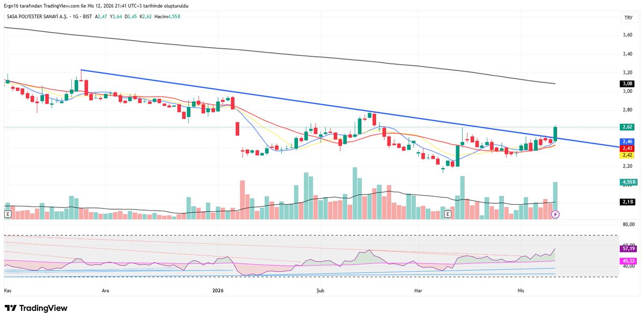Screen dimensions: 644x320
Task: Click the 3,60 price axis tick
Action: click(628, 35)
